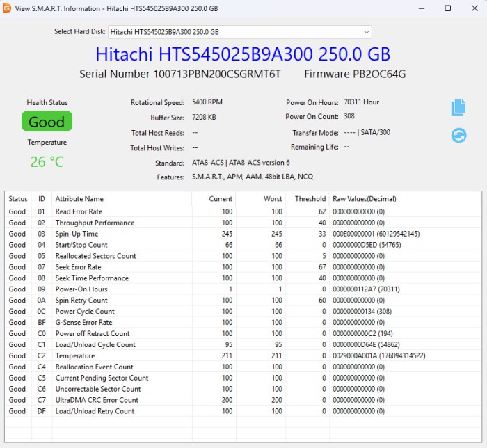This screenshot has width=487, height=448.
Task: Click the raw value 0029000A001A (176094314522)
Action: 379,355
